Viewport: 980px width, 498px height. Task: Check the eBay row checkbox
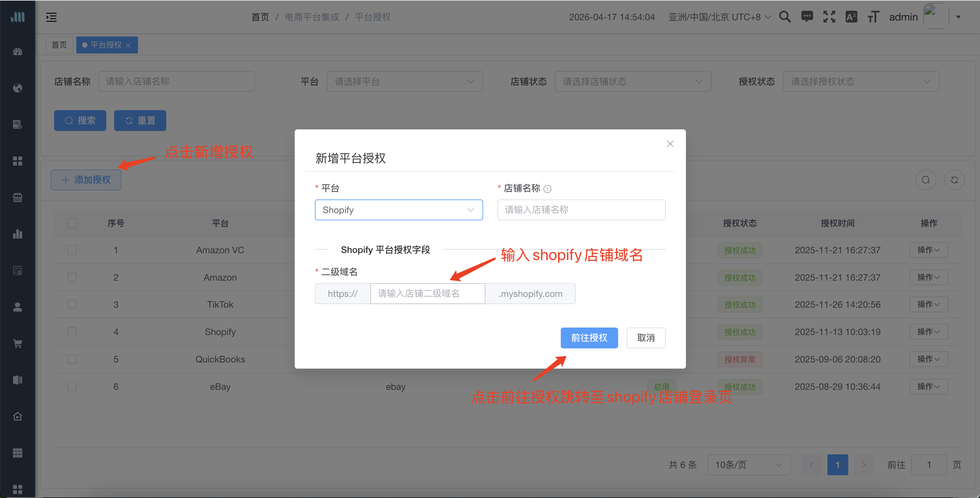[x=72, y=387]
